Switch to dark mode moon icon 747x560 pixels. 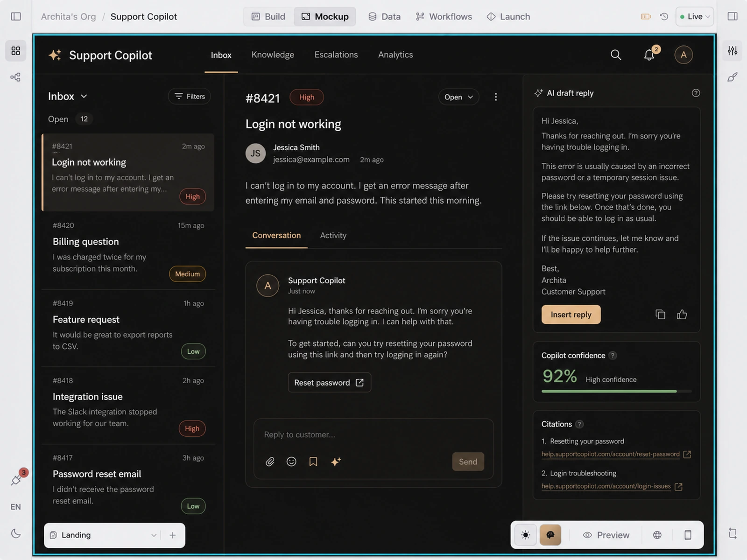coord(16,533)
